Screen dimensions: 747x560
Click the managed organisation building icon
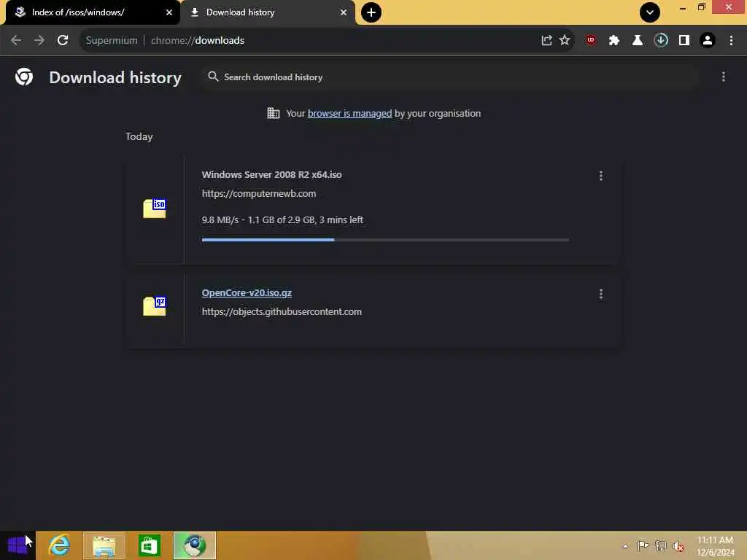coord(274,113)
